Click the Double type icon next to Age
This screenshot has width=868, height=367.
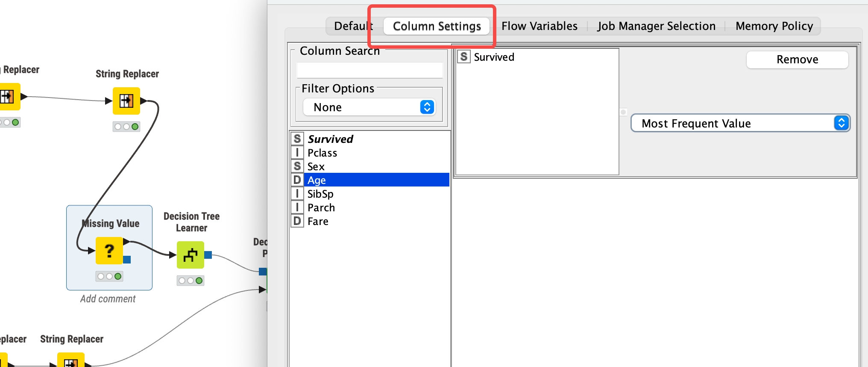(297, 180)
